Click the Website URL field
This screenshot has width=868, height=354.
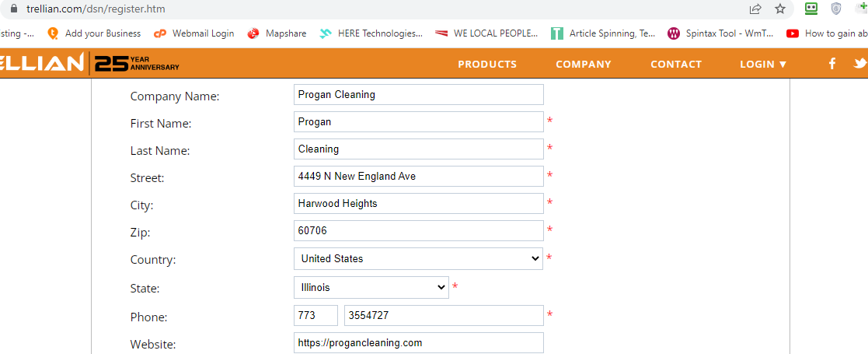pyautogui.click(x=418, y=343)
